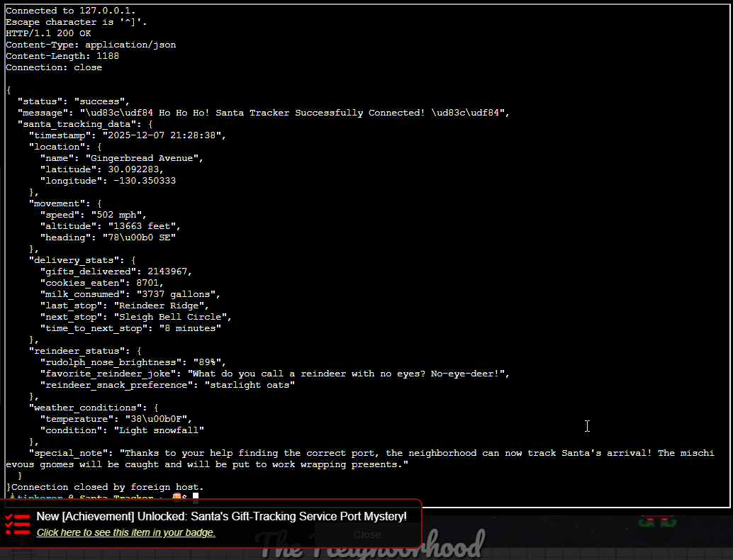Select the delivery_stats JSON section header
This screenshot has width=733, height=560.
pos(69,259)
